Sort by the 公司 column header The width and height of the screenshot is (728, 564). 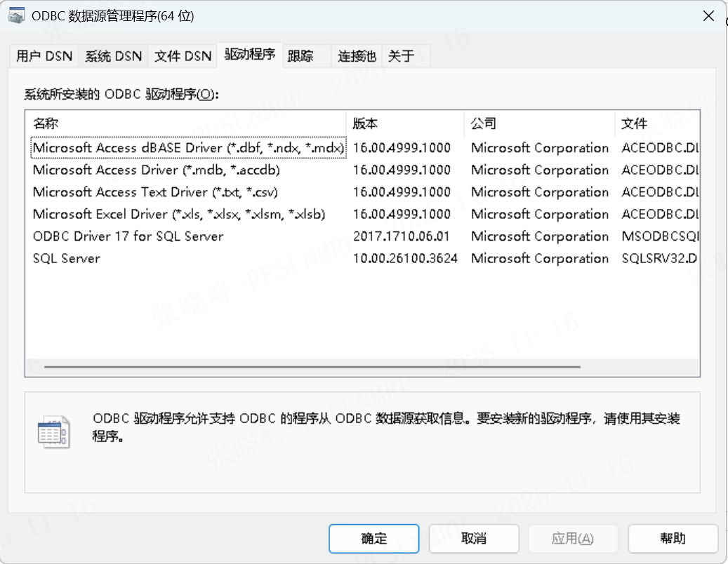click(x=539, y=123)
